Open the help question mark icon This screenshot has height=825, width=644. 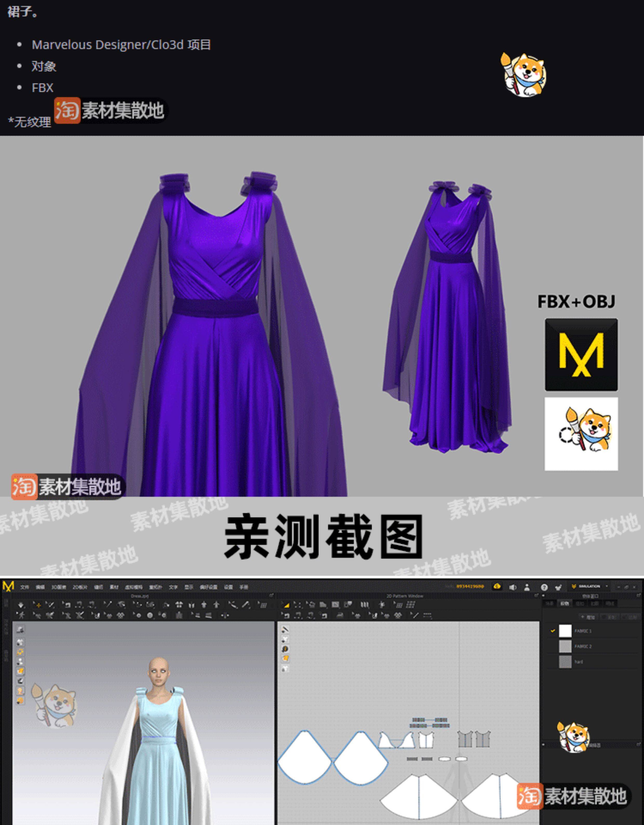[544, 587]
